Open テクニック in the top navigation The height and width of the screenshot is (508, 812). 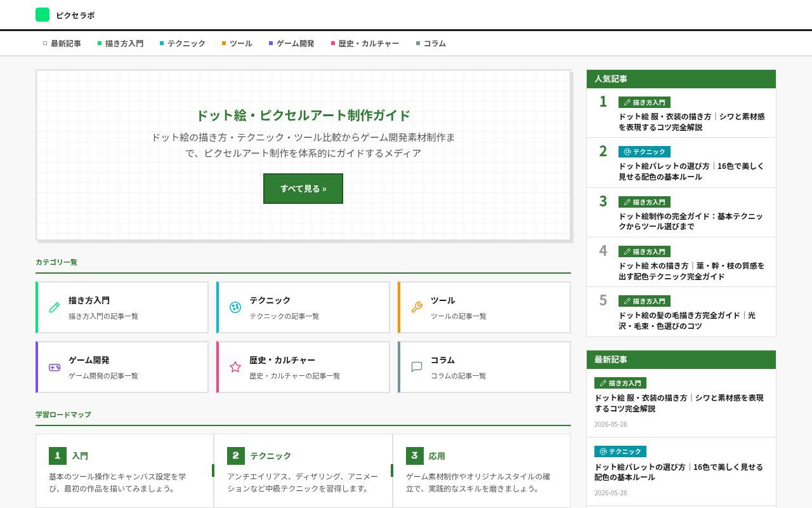point(183,44)
